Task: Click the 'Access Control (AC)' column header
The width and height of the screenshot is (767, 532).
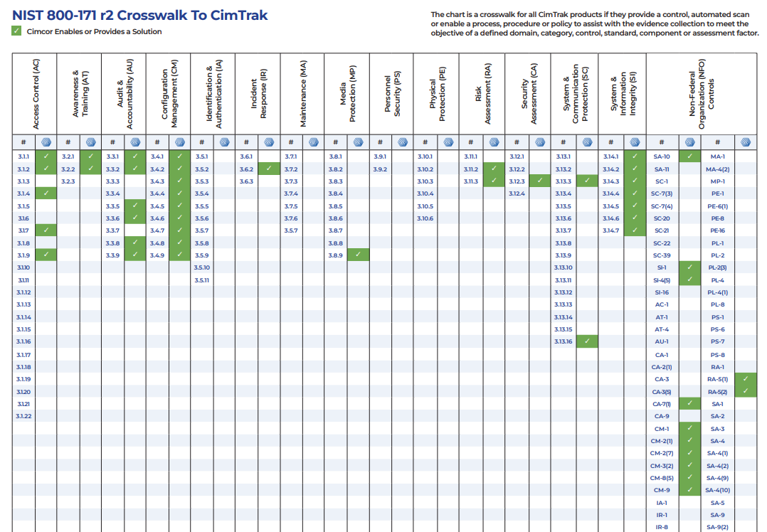Action: 35,94
